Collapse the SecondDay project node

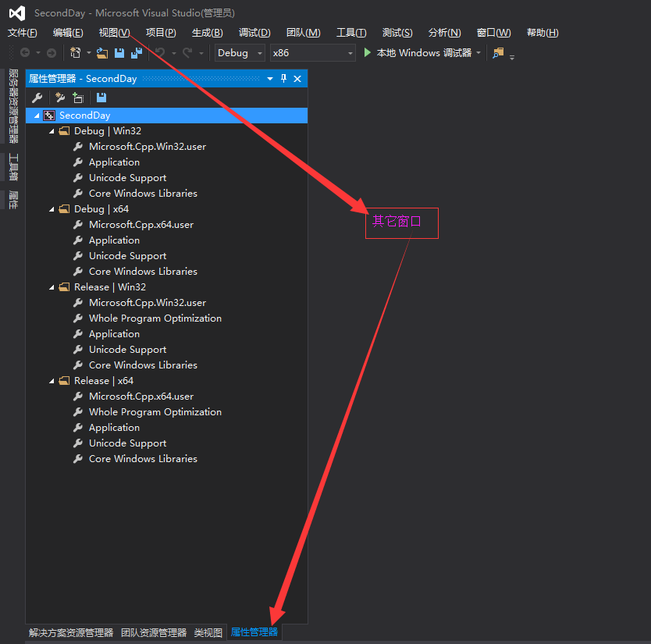[x=37, y=116]
